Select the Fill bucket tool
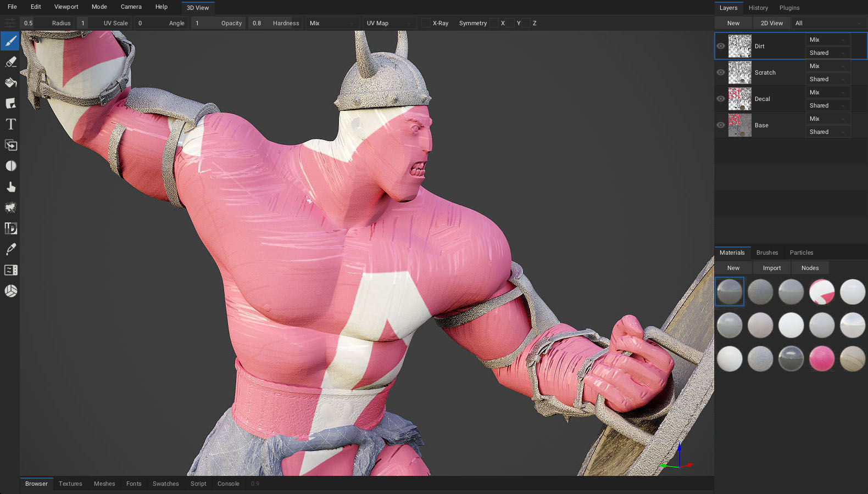 pyautogui.click(x=10, y=83)
